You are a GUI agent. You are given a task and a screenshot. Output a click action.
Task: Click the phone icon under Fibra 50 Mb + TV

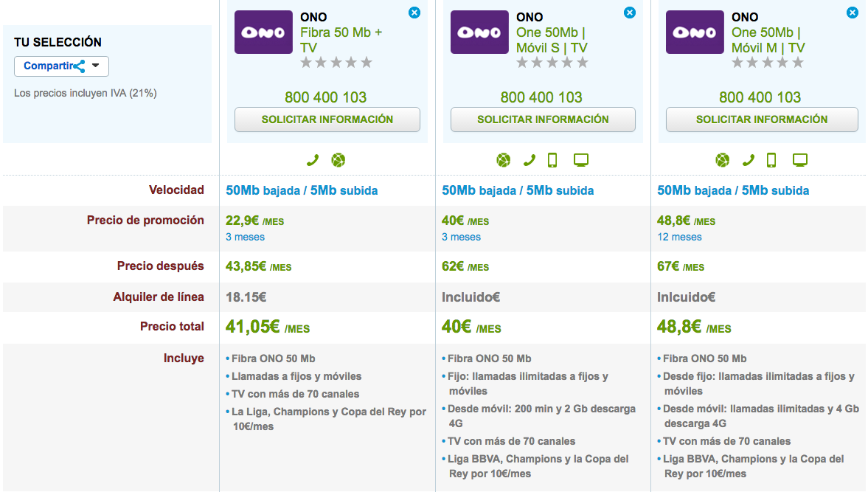313,161
